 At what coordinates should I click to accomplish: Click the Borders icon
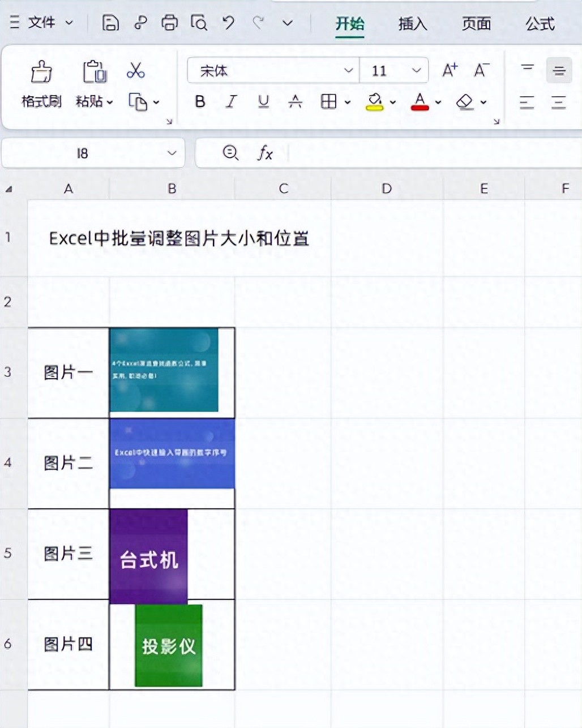[328, 102]
